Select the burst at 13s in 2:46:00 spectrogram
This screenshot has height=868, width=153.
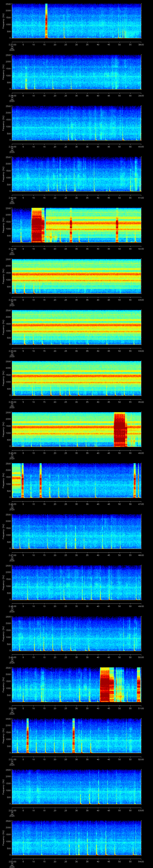click(41, 480)
